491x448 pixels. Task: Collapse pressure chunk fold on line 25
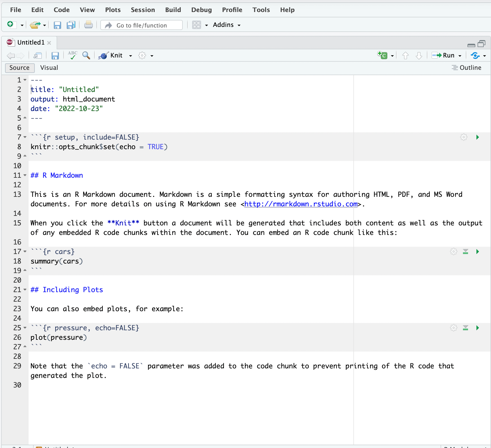(25, 328)
